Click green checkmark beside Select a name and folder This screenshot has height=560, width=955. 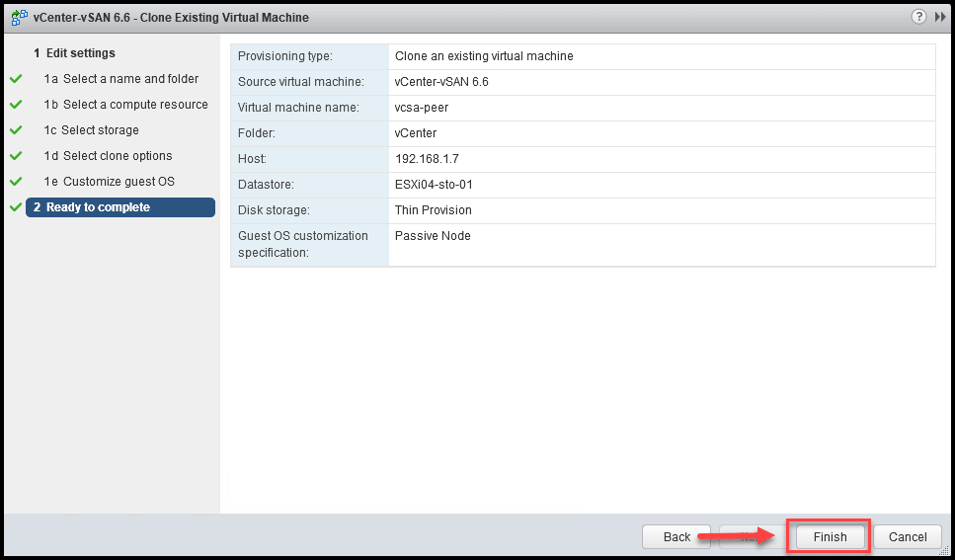click(x=17, y=79)
